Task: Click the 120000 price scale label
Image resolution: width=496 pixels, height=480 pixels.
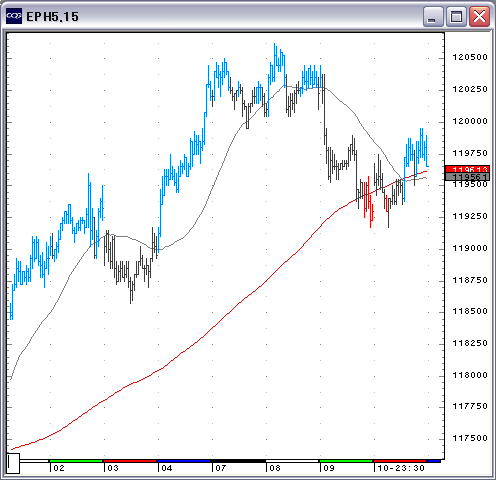Action: click(470, 121)
